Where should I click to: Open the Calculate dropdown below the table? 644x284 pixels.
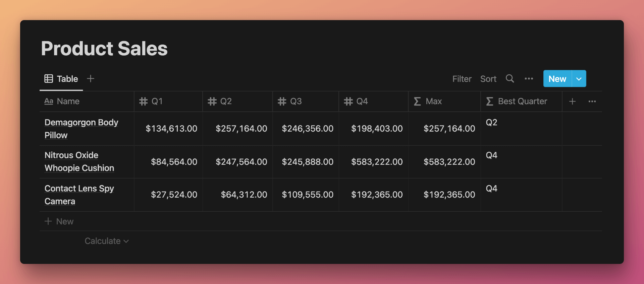coord(107,241)
